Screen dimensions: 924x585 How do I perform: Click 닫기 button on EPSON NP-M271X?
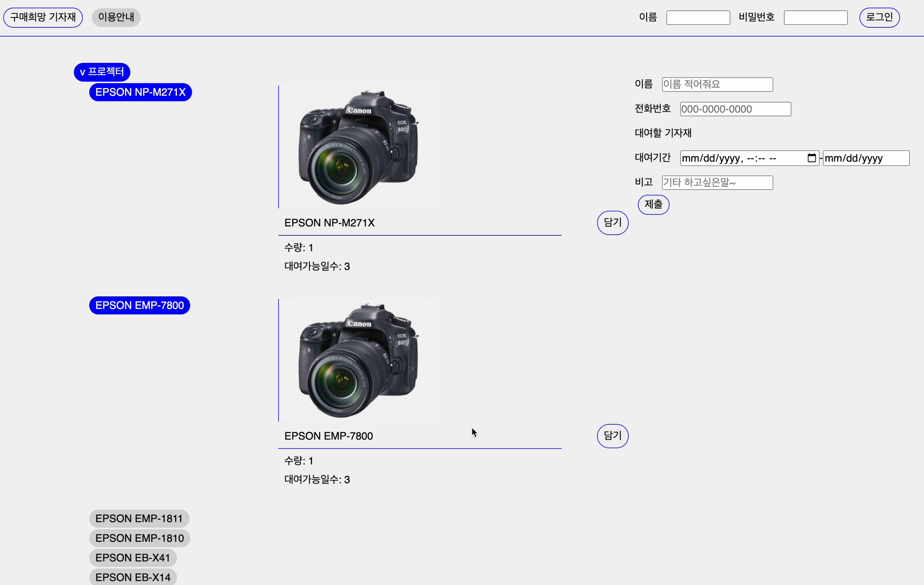coord(612,222)
